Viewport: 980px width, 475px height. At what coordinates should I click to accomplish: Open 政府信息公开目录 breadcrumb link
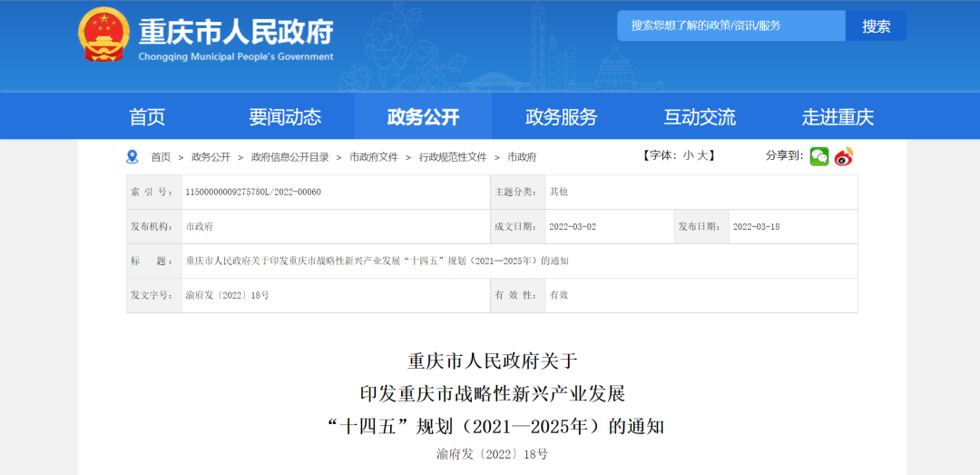tap(290, 157)
